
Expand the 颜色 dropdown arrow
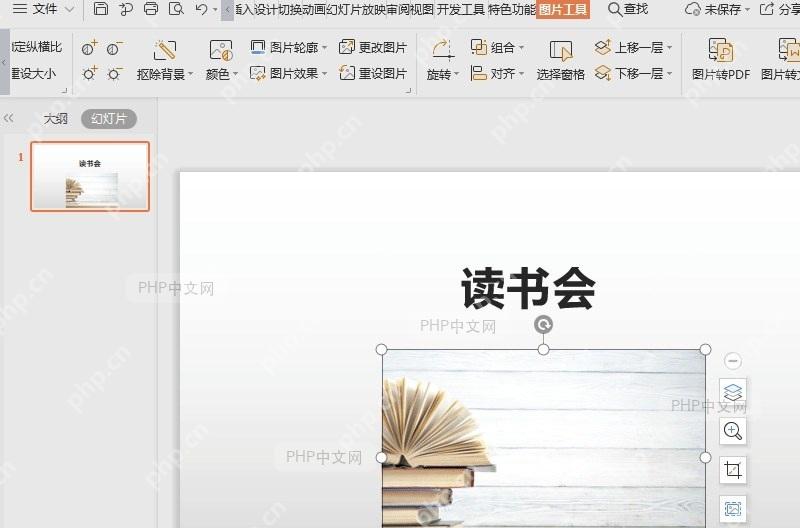tap(236, 74)
